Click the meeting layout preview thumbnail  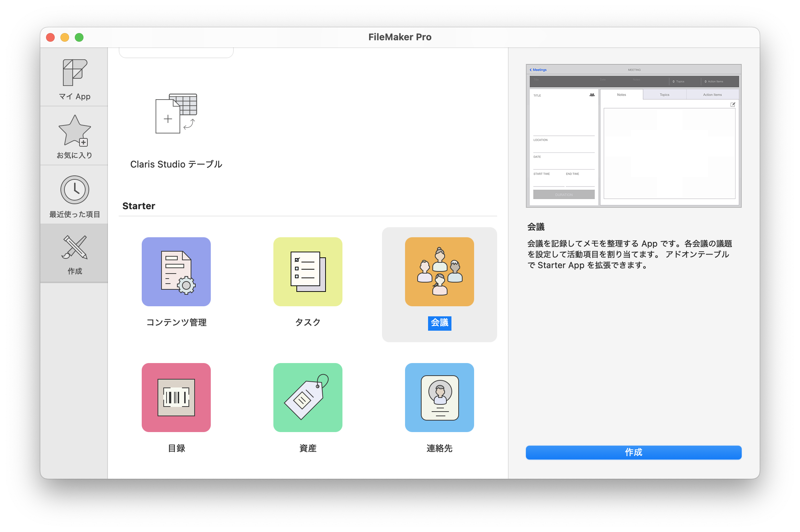coord(633,136)
